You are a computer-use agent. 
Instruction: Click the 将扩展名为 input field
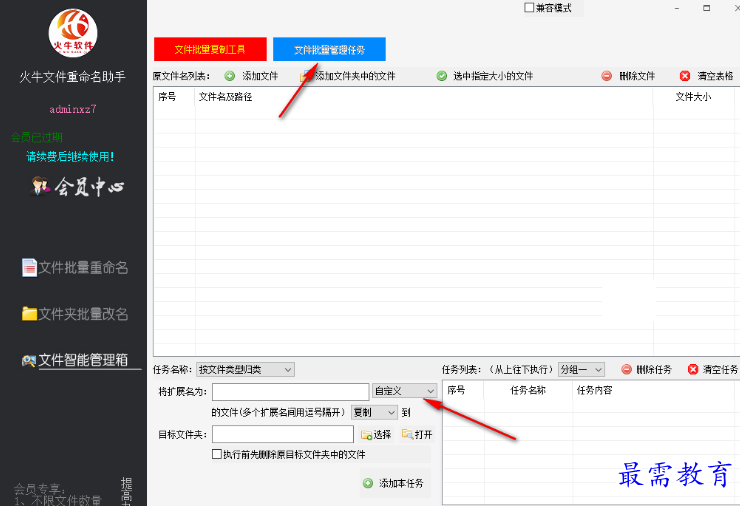tap(290, 391)
